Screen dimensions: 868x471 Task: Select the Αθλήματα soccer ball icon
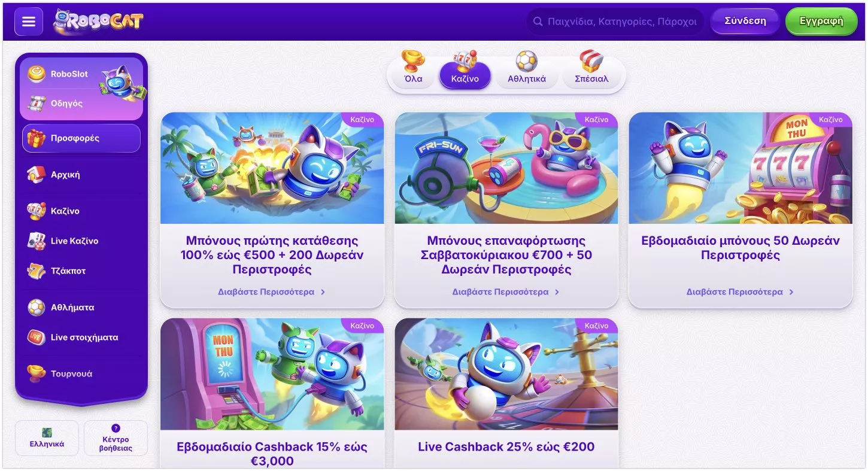[37, 307]
